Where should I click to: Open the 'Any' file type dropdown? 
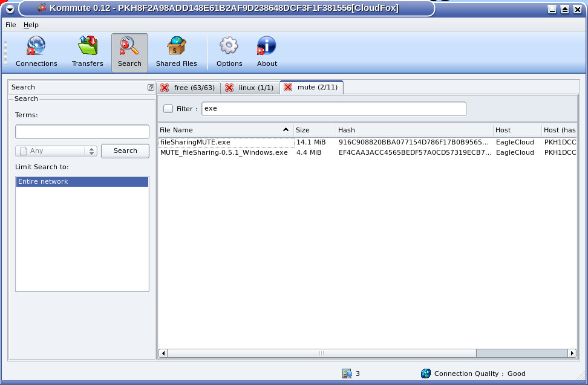pos(56,151)
